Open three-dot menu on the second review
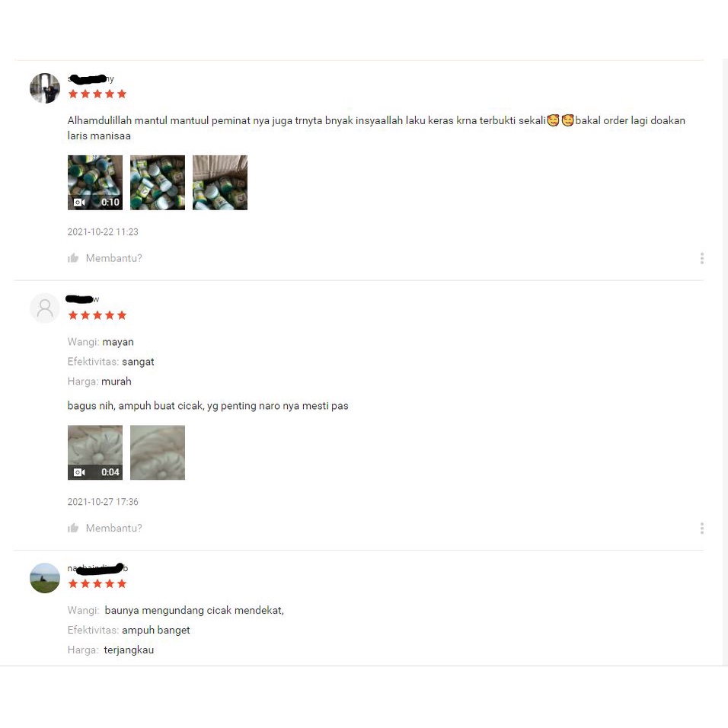Screen dimensions: 728x728 point(701,528)
